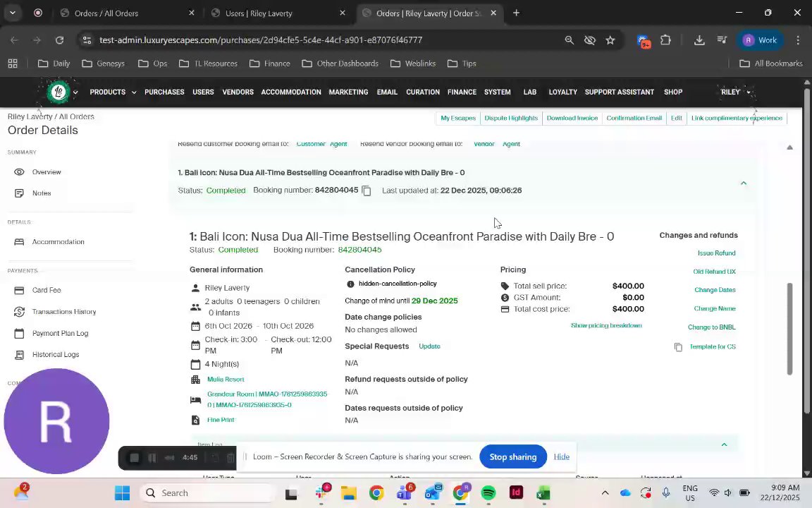Click Stop sharing in Loom bar
This screenshot has height=508, width=812.
point(512,456)
